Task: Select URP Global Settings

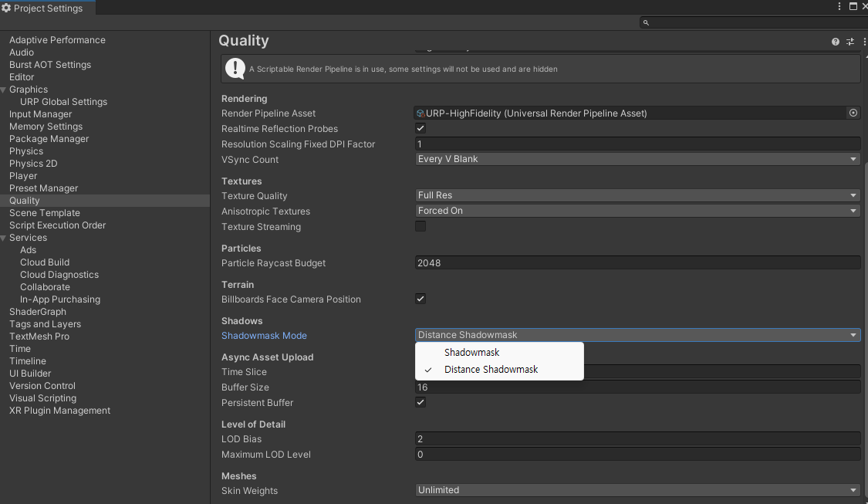Action: (x=64, y=102)
